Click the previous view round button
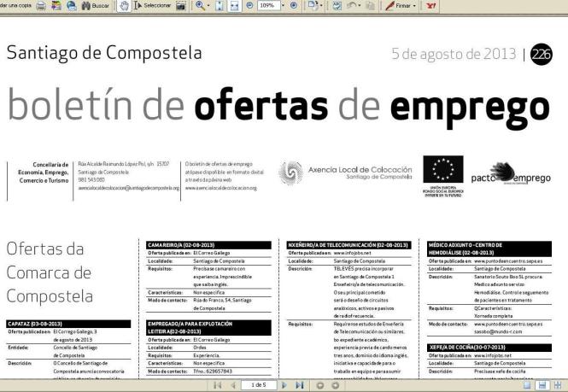Viewport: 568px width, 392px height. (319, 385)
